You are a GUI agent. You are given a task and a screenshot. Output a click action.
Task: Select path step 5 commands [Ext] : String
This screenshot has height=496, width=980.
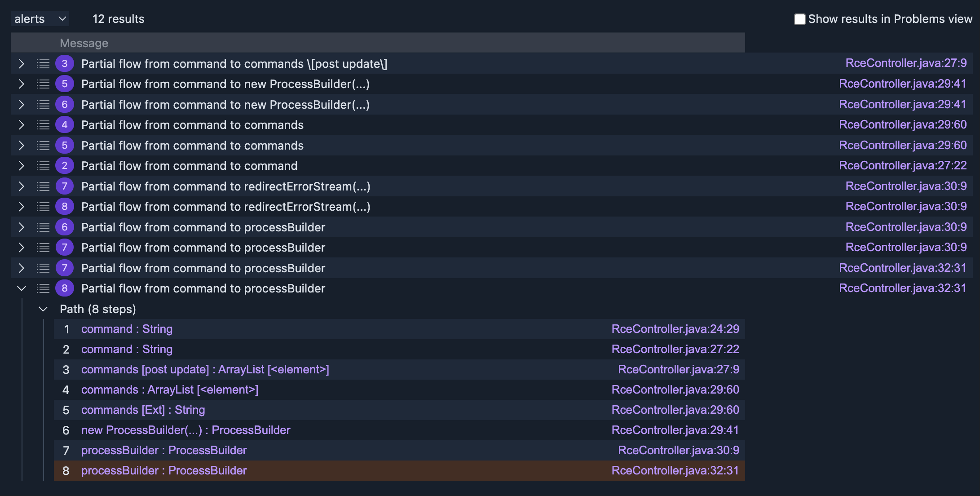(143, 410)
